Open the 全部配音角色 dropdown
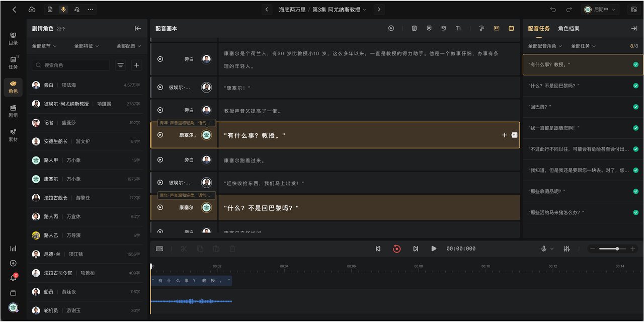Viewport: 644px width, 322px height. 545,46
